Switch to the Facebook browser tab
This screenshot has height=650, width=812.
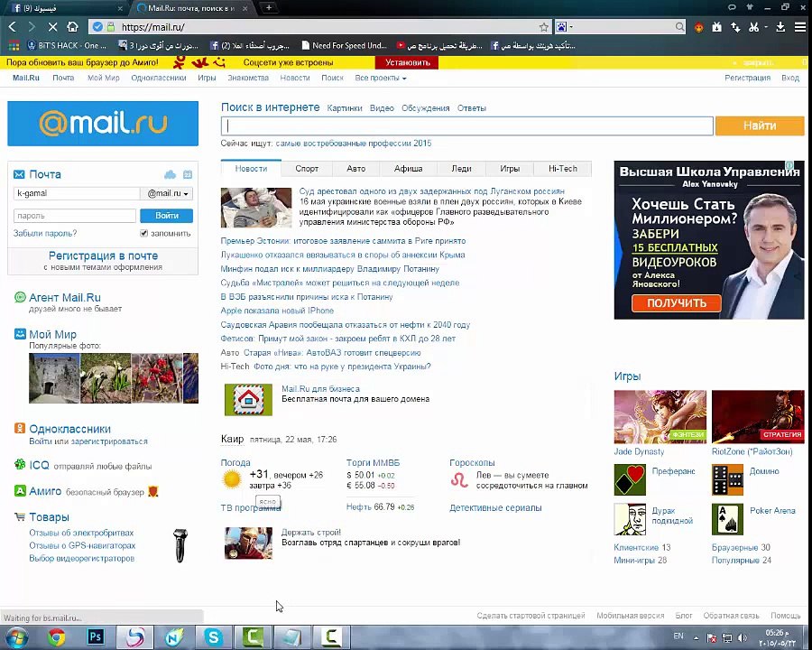coord(65,8)
